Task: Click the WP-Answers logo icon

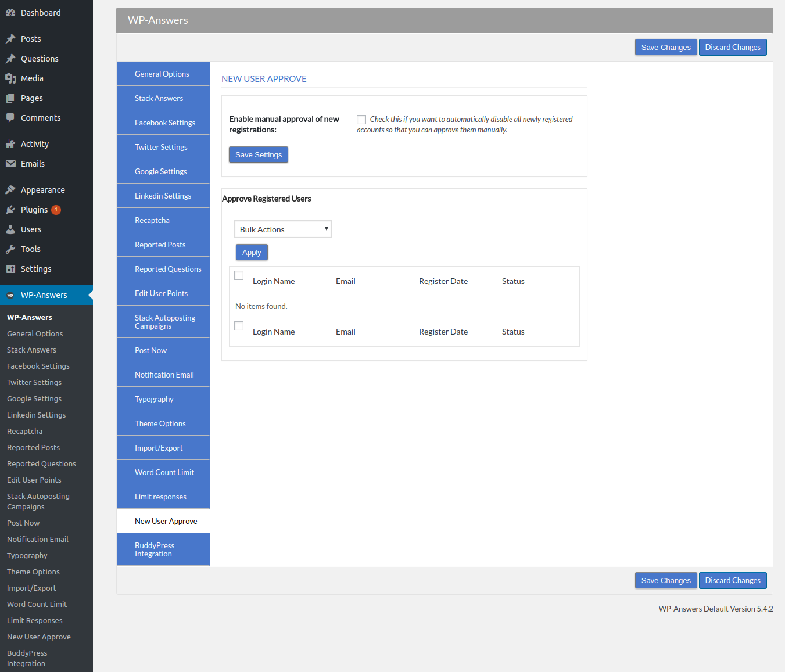Action: 10,295
